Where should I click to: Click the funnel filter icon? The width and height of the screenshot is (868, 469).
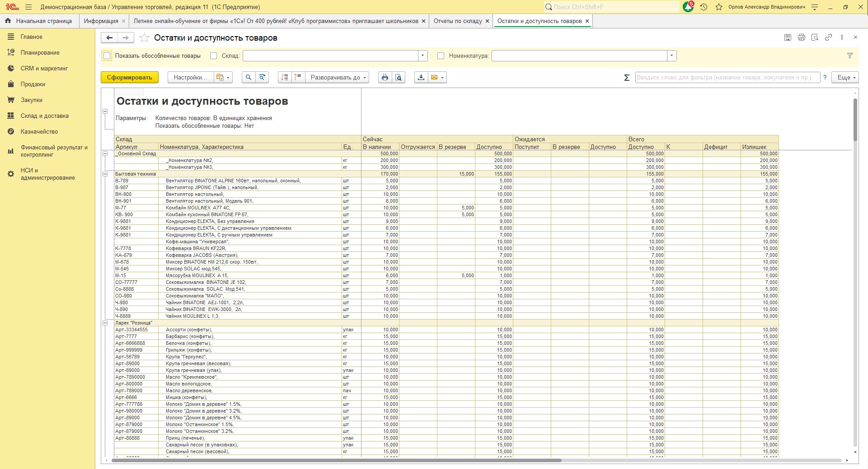coord(849,56)
